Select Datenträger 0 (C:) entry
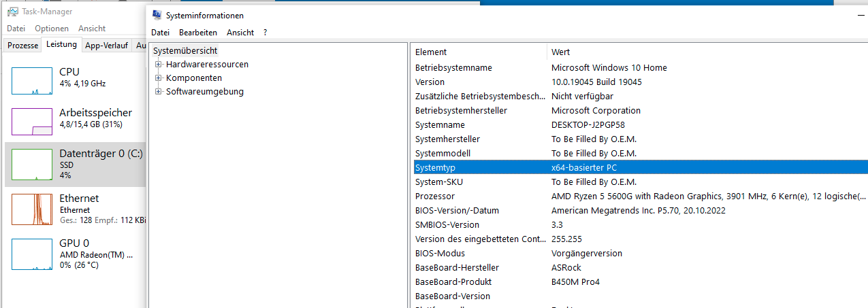This screenshot has width=868, height=308. pyautogui.click(x=75, y=165)
